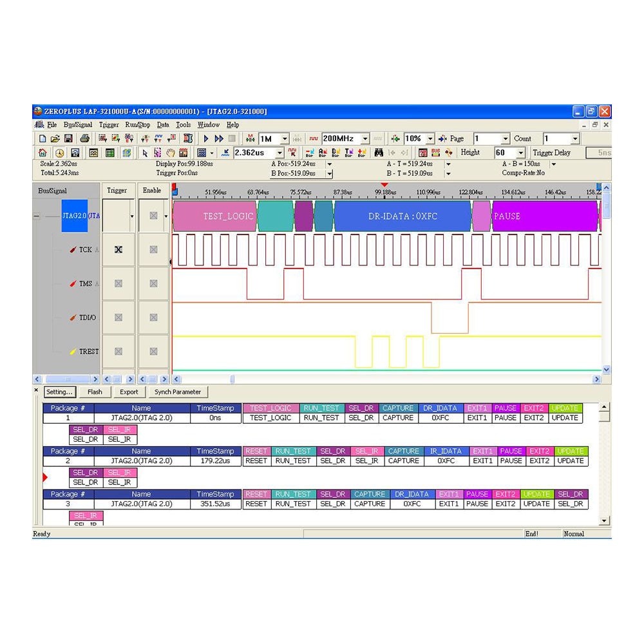Click the trigger page icon beside Page

[443, 139]
